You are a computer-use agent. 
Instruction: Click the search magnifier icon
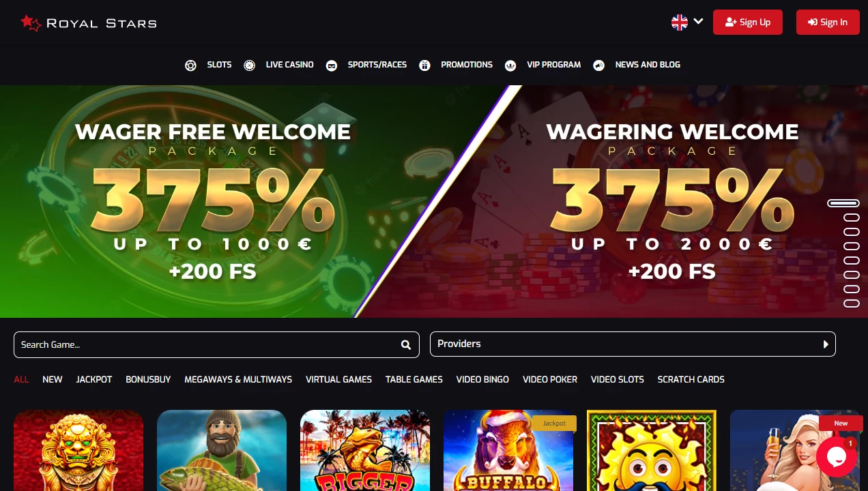406,345
